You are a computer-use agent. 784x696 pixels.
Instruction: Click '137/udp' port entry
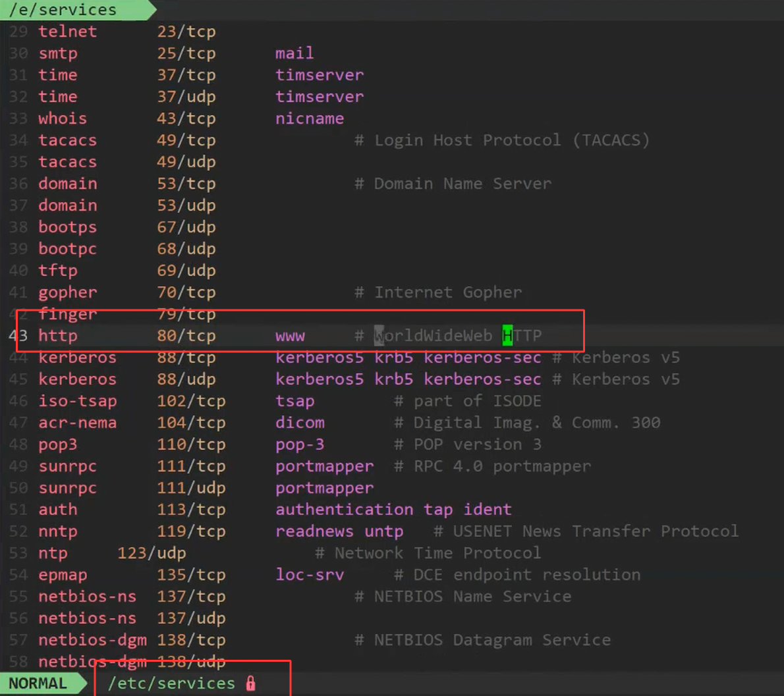[x=191, y=618]
